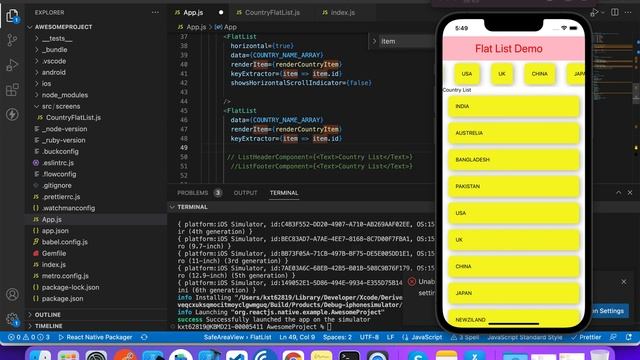Open Prettier status bar item
The height and width of the screenshot is (360, 640).
(586, 337)
